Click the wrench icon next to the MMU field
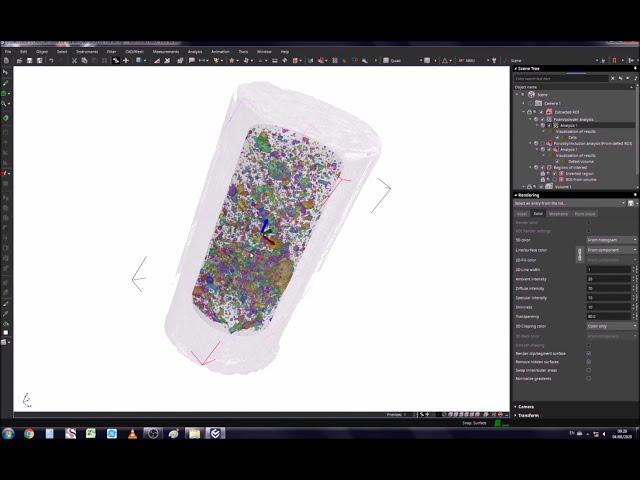Image resolution: width=640 pixels, height=480 pixels. point(494,60)
